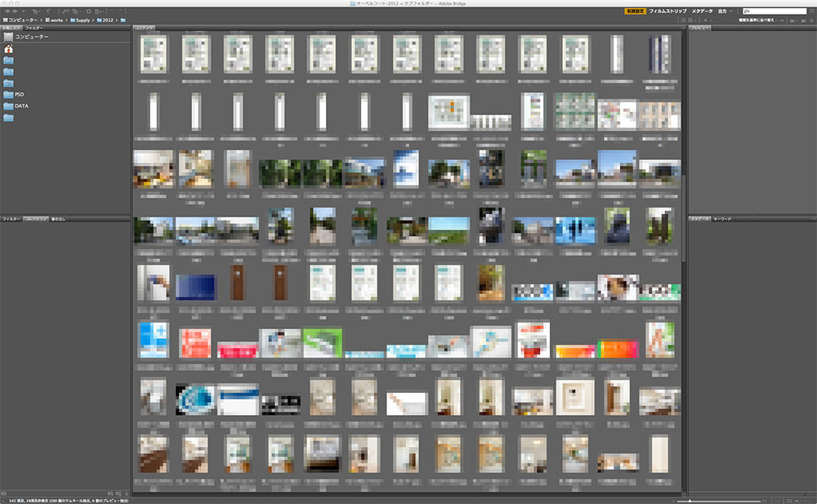Open the Open in Camera Raw icon
Viewport: 817px width, 504px height.
tap(88, 11)
